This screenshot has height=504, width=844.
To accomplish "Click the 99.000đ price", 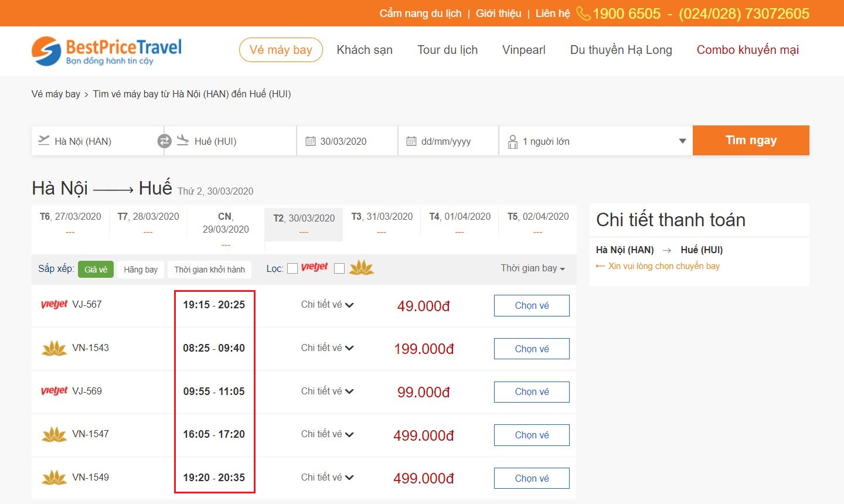I will [424, 392].
